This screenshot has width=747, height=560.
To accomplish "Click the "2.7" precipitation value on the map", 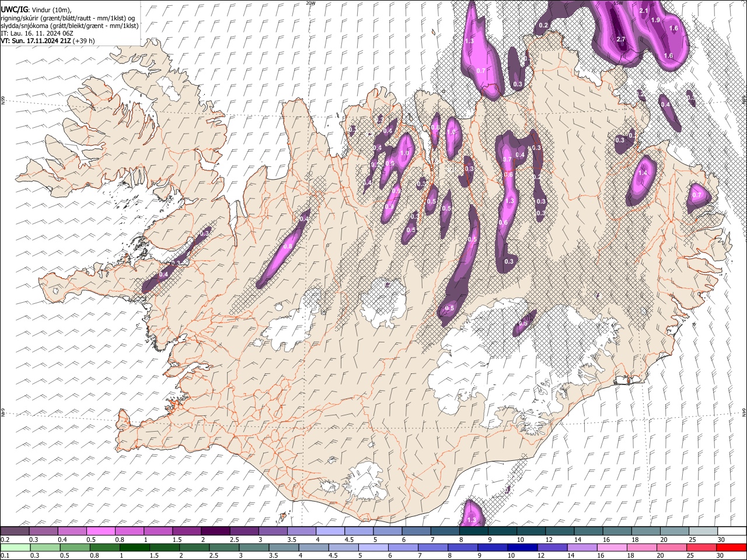I will tap(621, 40).
